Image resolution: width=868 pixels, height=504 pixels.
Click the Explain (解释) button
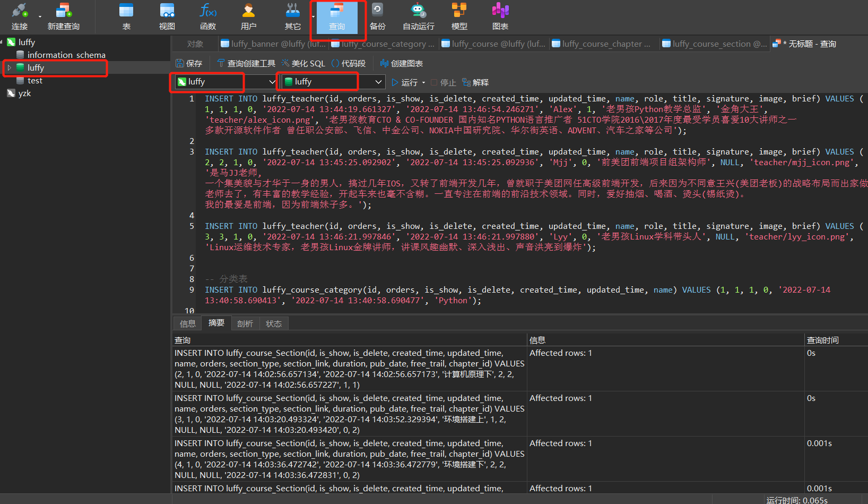(x=475, y=82)
